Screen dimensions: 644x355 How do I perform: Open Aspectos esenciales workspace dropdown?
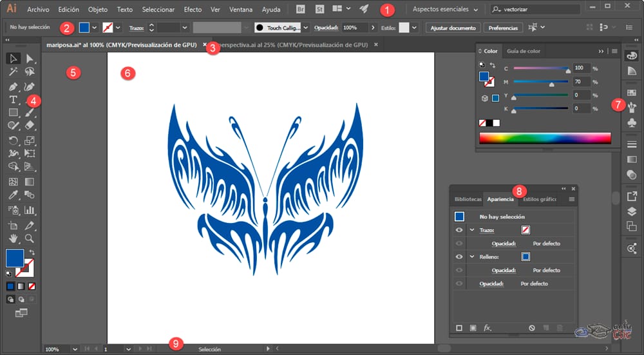click(446, 9)
